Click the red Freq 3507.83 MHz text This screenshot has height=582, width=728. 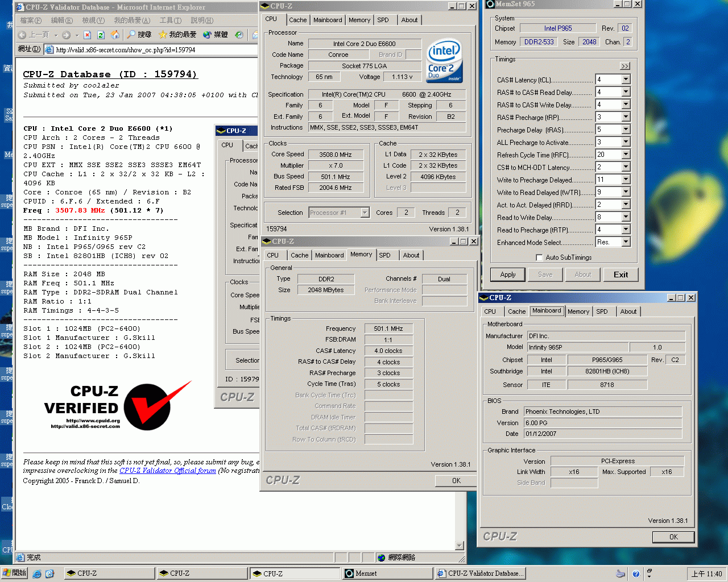(80, 210)
